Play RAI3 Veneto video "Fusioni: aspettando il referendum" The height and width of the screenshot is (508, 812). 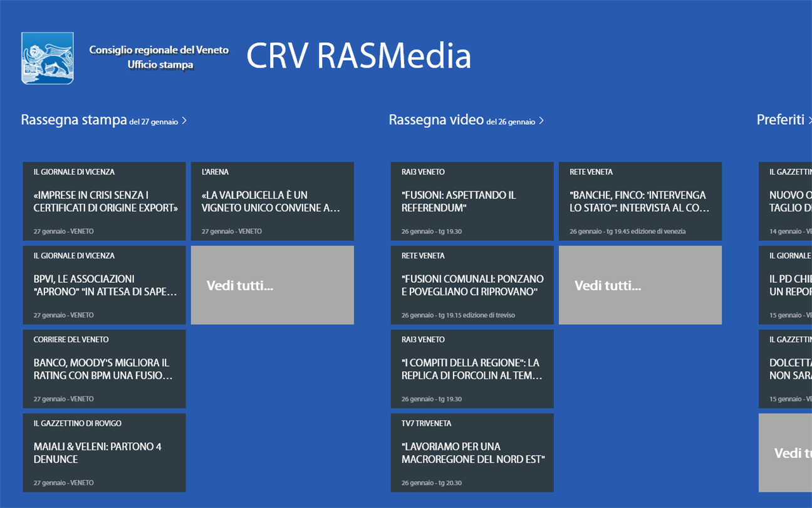click(472, 201)
